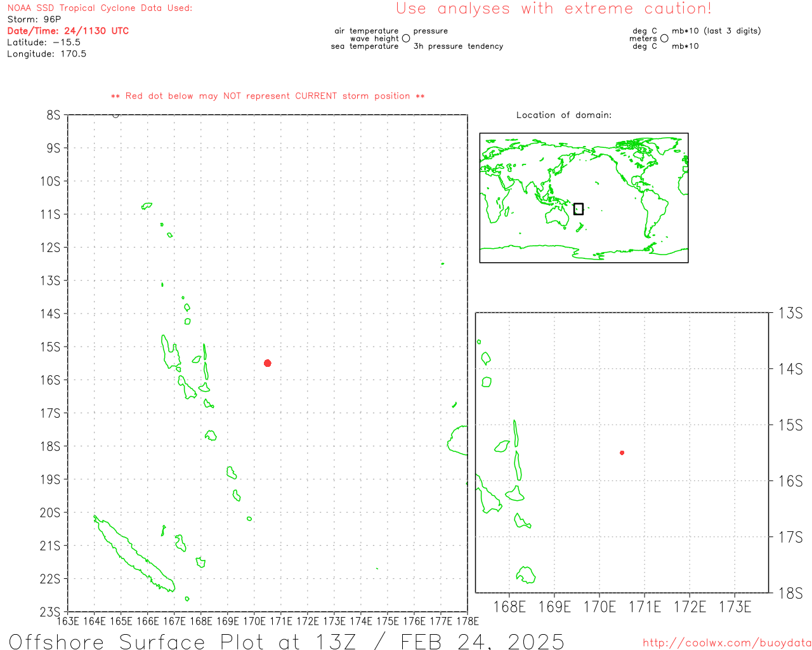Click the 'meters' legend label
The height and width of the screenshot is (650, 812).
coord(643,39)
